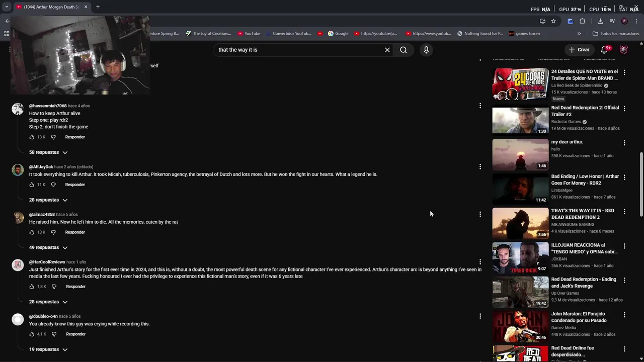Viewport: 644px width, 362px height.
Task: Like the comment by @AlfJayDak
Action: (32, 185)
